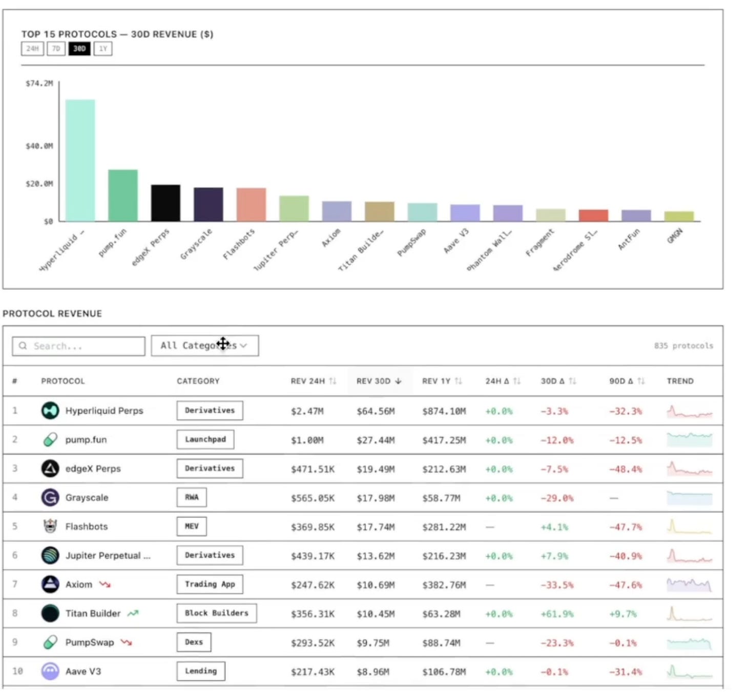Click the Hyperliquid Perps protocol logo

pyautogui.click(x=50, y=411)
